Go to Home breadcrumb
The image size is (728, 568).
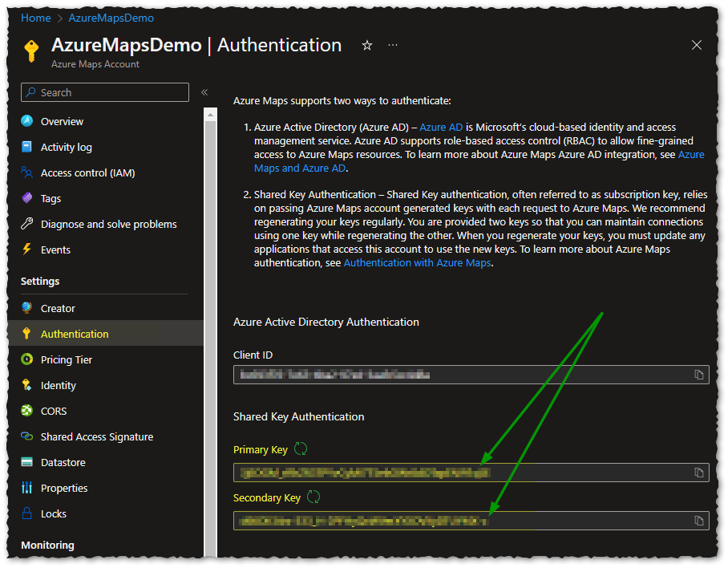click(36, 18)
